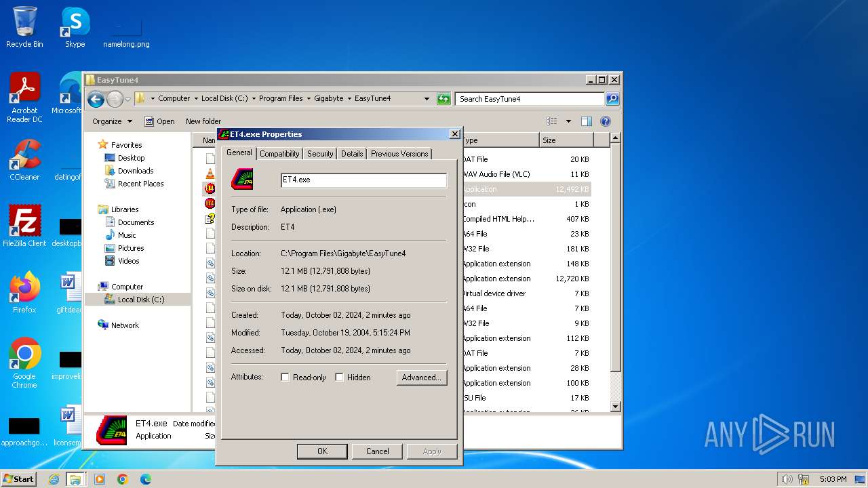868x488 pixels.
Task: Open FileZilla Client shortcut
Action: (x=24, y=226)
